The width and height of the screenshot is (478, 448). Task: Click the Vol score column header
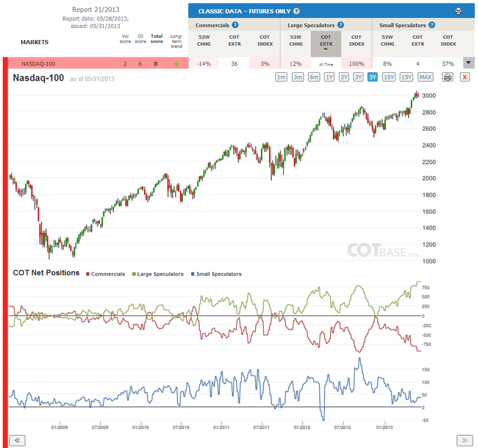click(x=125, y=39)
